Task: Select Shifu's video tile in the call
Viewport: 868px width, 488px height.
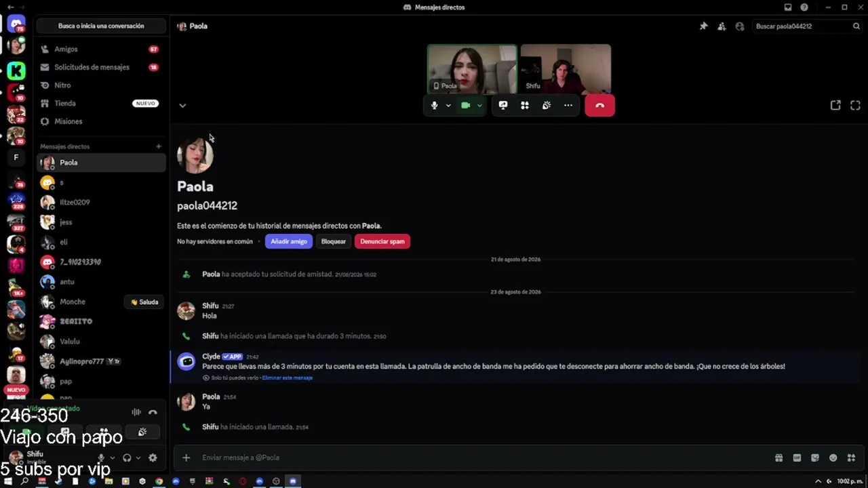Action: pos(566,69)
